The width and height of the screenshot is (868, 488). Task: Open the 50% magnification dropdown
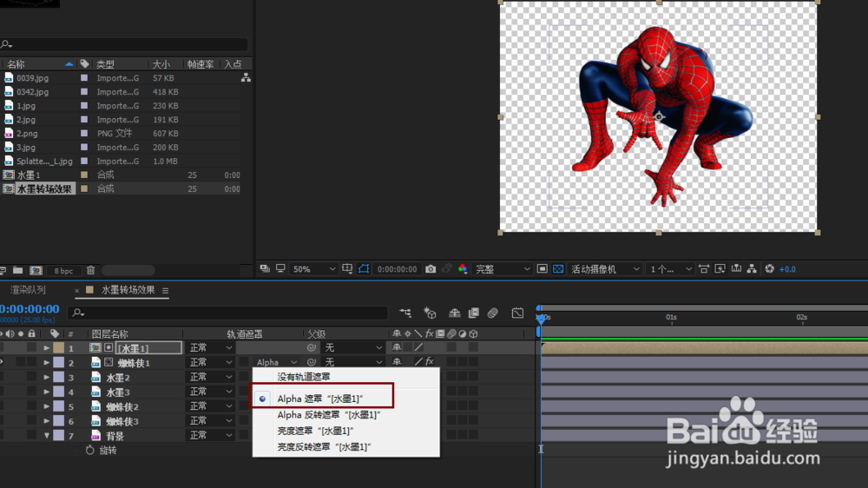click(313, 269)
